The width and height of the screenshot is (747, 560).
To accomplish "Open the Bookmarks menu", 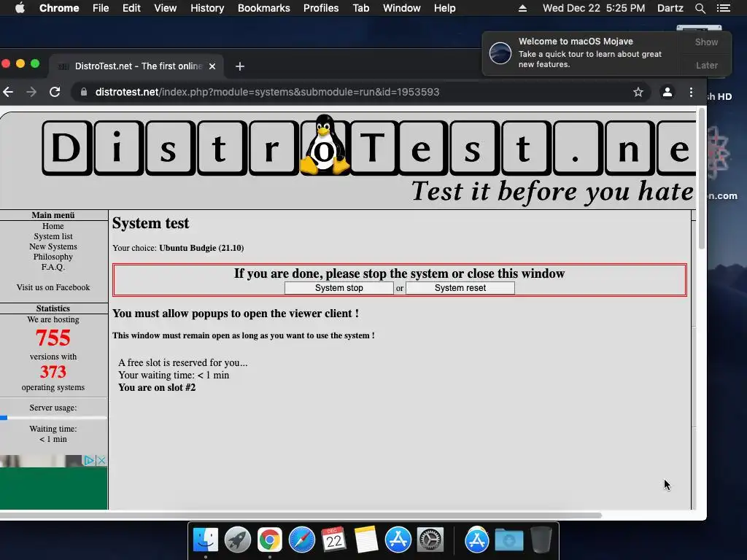I will pyautogui.click(x=264, y=8).
